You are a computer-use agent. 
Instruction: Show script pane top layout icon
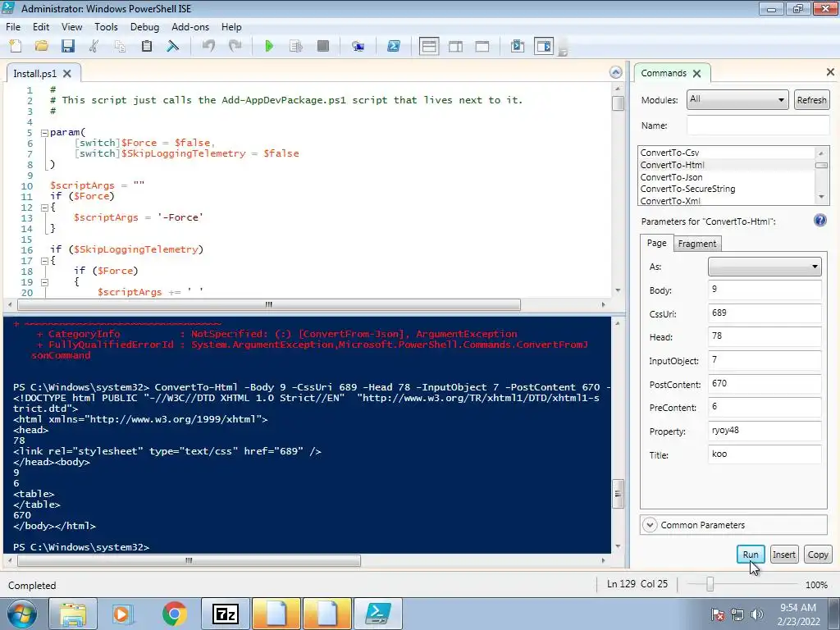coord(429,46)
